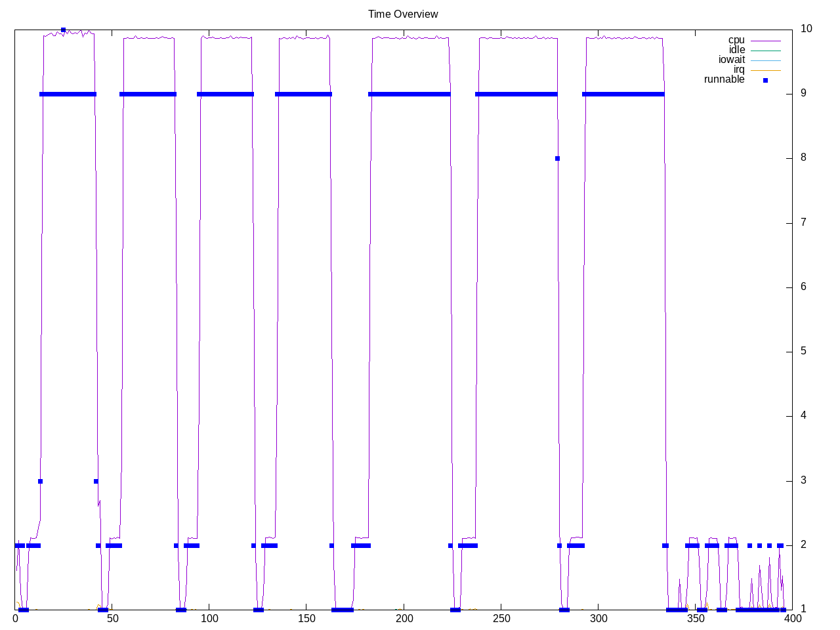Click the light blue iowait line sample
This screenshot has height=630, width=840.
coord(765,60)
